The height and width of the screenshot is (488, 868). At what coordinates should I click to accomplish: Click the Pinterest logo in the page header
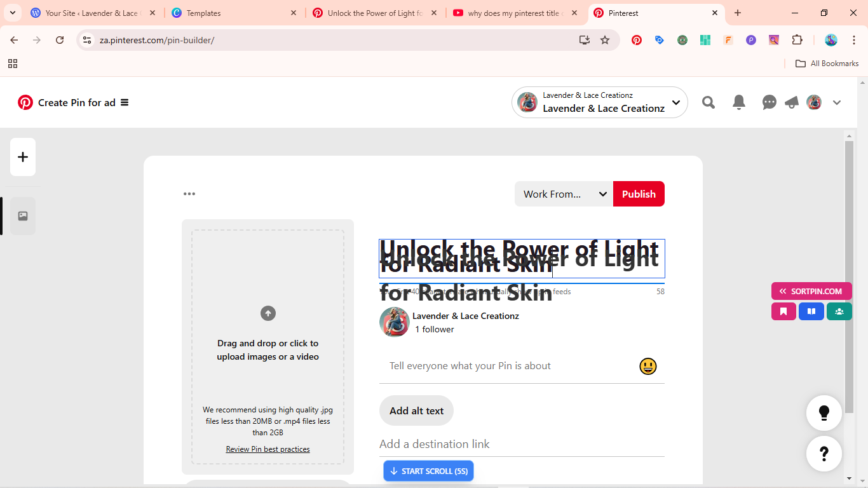pos(25,102)
